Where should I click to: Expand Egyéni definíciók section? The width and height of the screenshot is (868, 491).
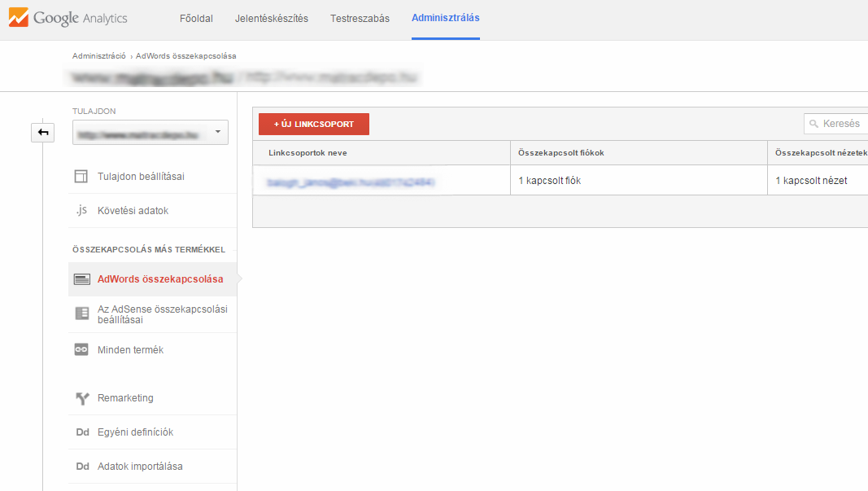coord(135,432)
